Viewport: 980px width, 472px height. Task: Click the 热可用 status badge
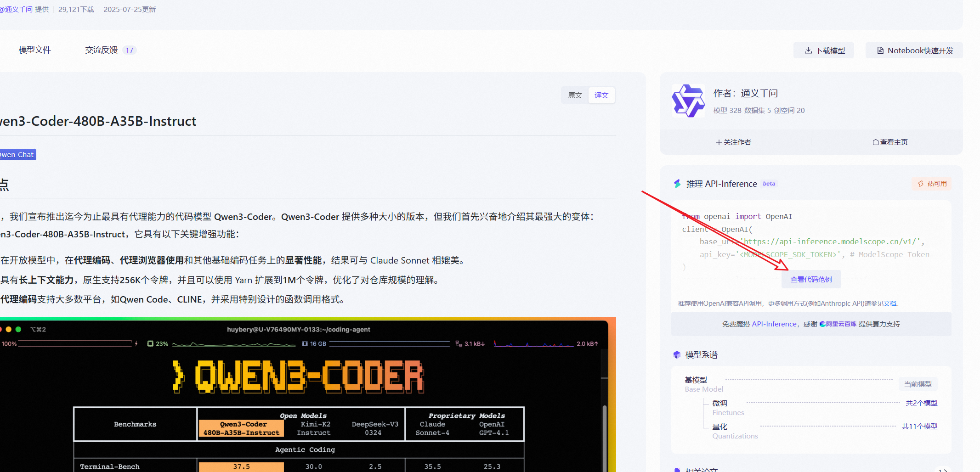[x=932, y=184]
